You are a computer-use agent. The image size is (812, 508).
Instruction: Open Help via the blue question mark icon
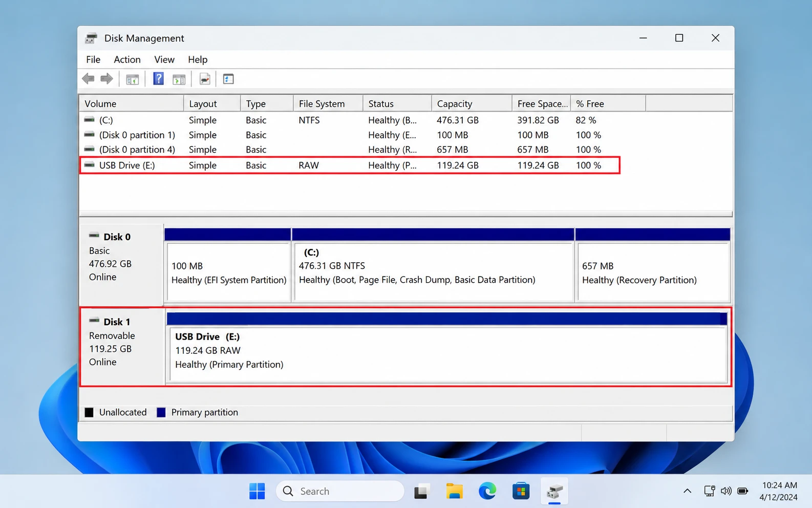point(158,79)
